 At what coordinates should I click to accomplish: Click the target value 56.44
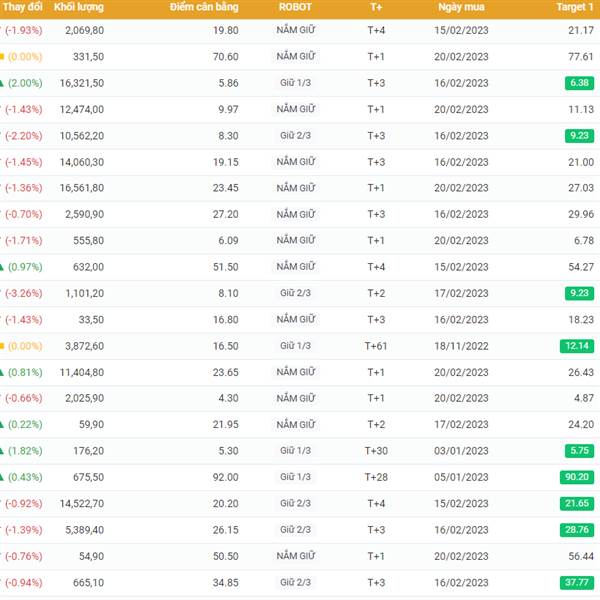pyautogui.click(x=581, y=556)
